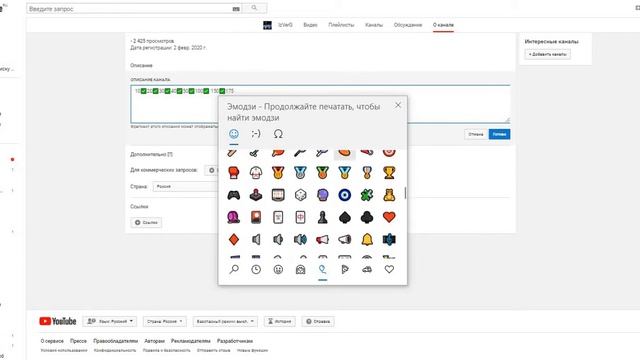This screenshot has width=640, height=360.
Task: Switch to hearts symbols emoji category
Action: coord(389,269)
